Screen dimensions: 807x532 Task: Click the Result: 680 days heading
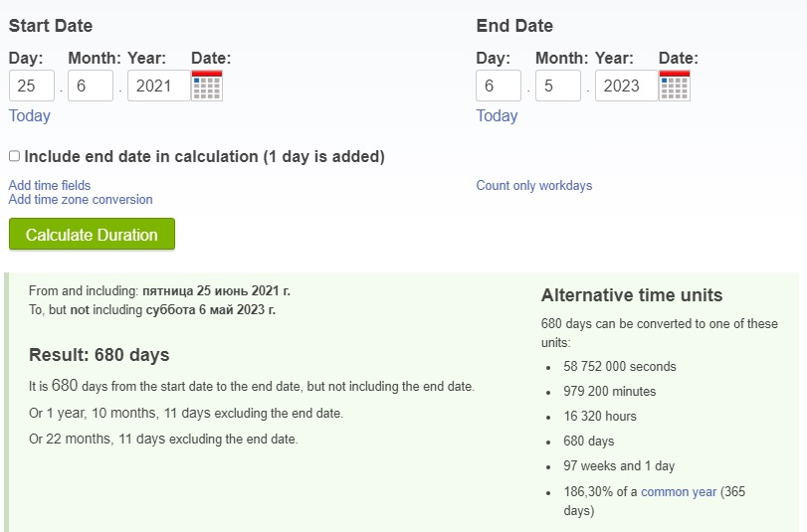click(100, 355)
